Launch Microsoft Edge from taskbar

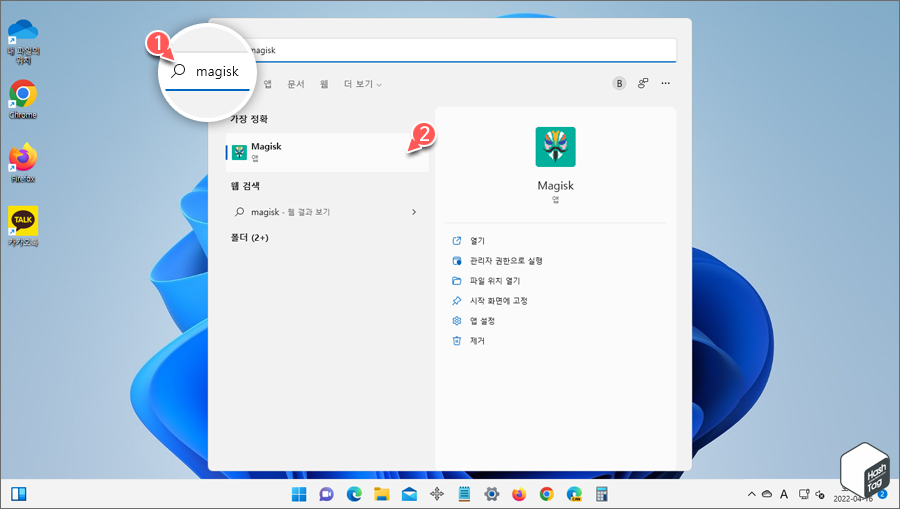coord(354,494)
